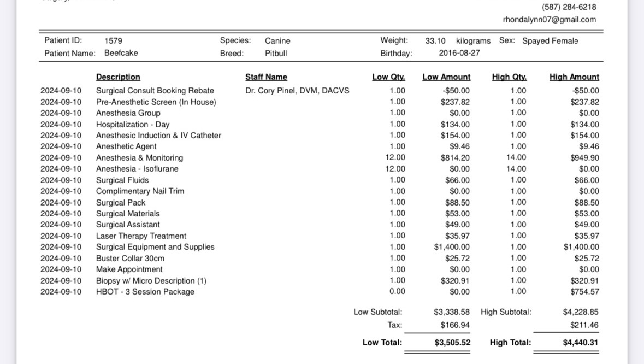
Task: Click the species value Canine
Action: pos(277,40)
